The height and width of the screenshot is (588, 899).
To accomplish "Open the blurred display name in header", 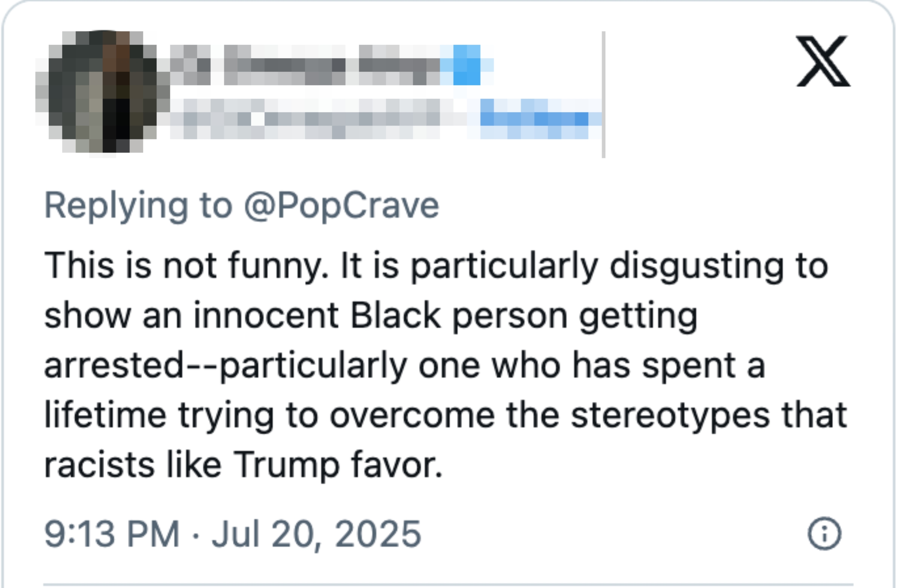I will (x=302, y=65).
